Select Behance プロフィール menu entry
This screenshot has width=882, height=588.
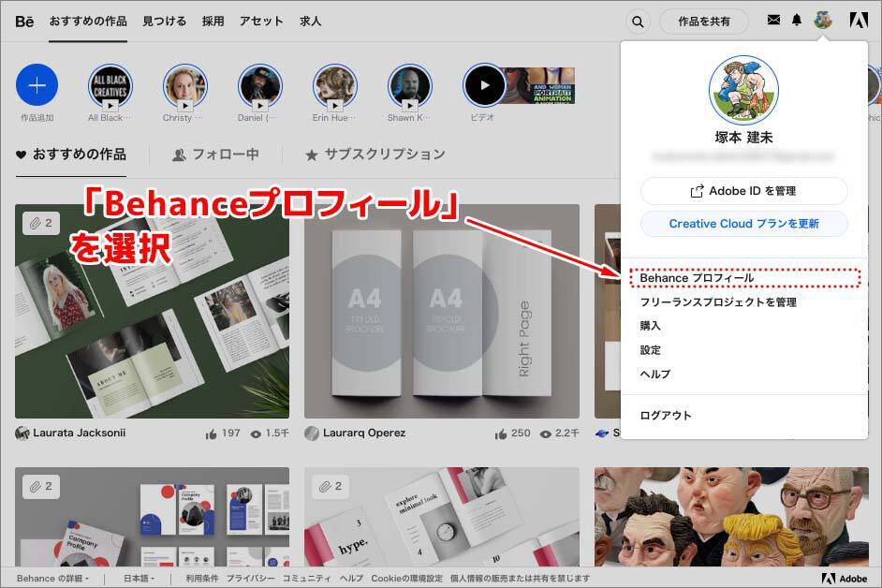(x=743, y=278)
